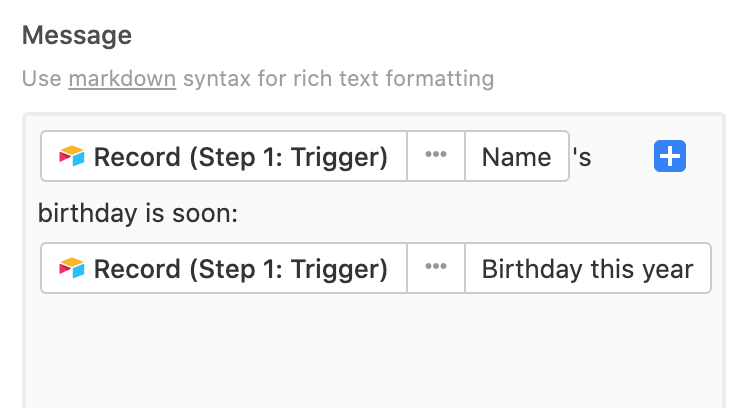Click inside the 'birthday is soon:' text line
748x408 pixels.
(138, 213)
